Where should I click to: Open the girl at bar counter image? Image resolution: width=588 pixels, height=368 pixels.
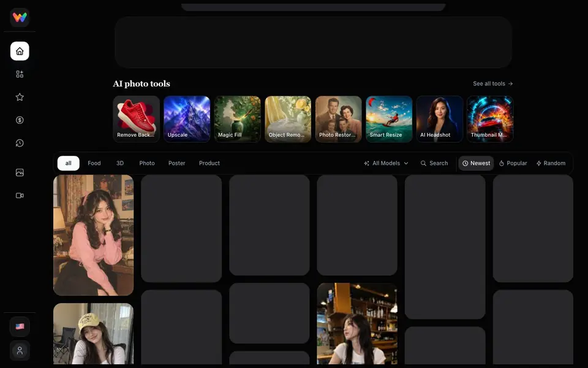[357, 323]
